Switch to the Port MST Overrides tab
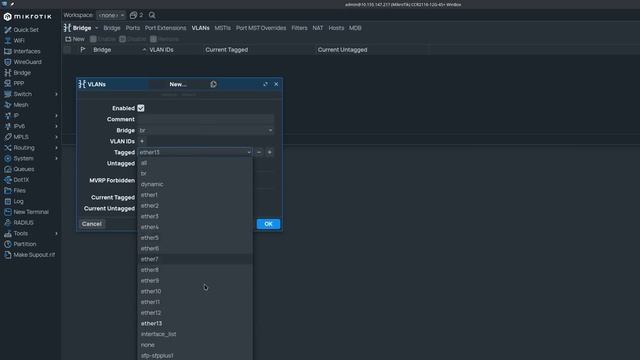This screenshot has height=360, width=640. [x=261, y=28]
